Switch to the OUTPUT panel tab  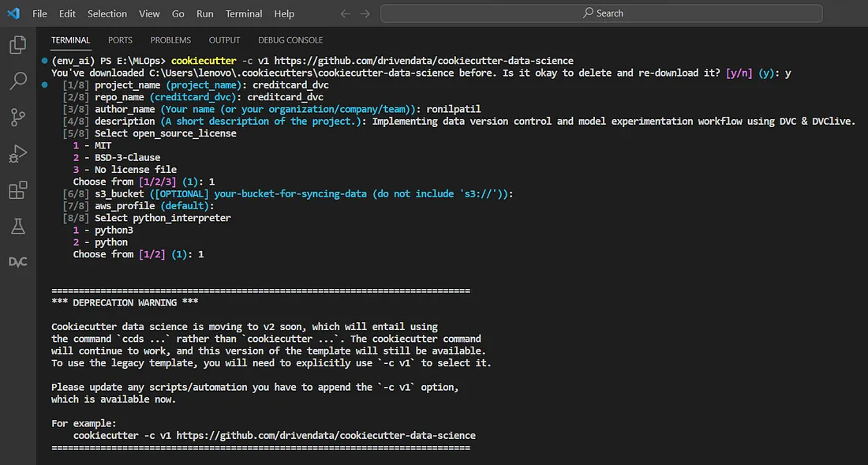pyautogui.click(x=224, y=39)
